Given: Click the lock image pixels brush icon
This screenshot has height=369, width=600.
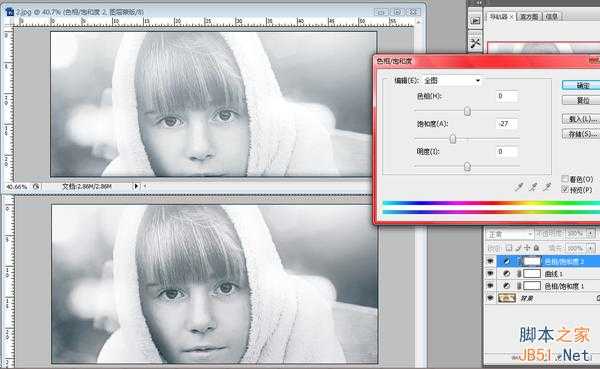Looking at the screenshot, I should click(518, 248).
